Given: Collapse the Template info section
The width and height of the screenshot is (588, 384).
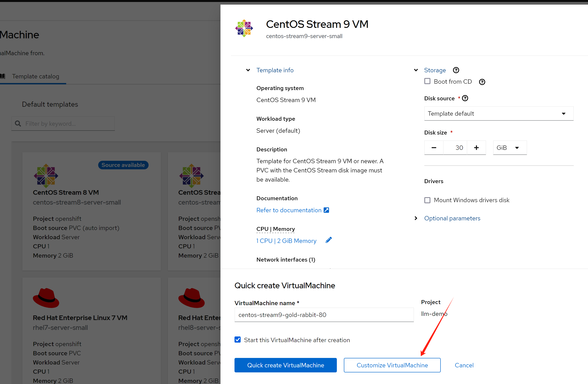Looking at the screenshot, I should 275,70.
